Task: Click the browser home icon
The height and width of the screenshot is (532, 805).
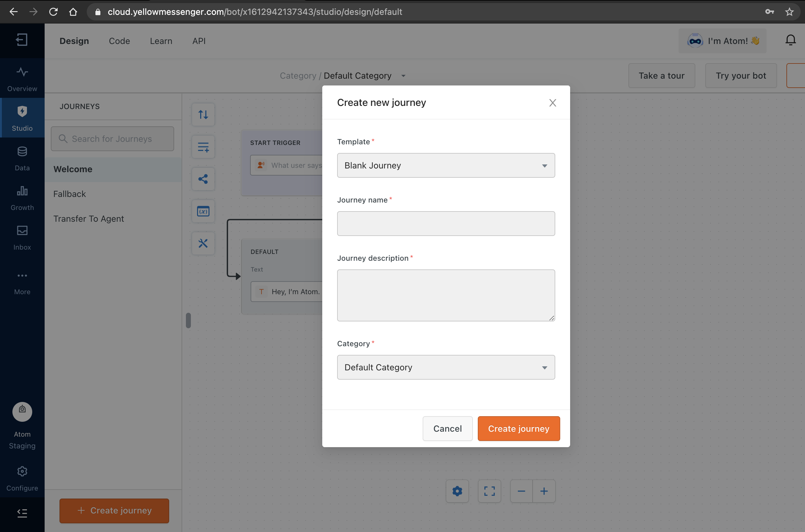Action: [73, 12]
